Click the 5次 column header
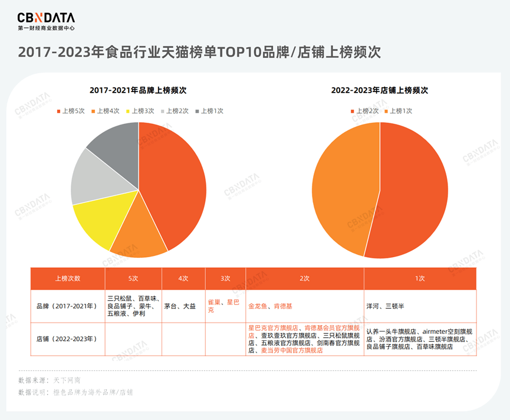Image resolution: width=510 pixels, height=420 pixels. point(133,278)
